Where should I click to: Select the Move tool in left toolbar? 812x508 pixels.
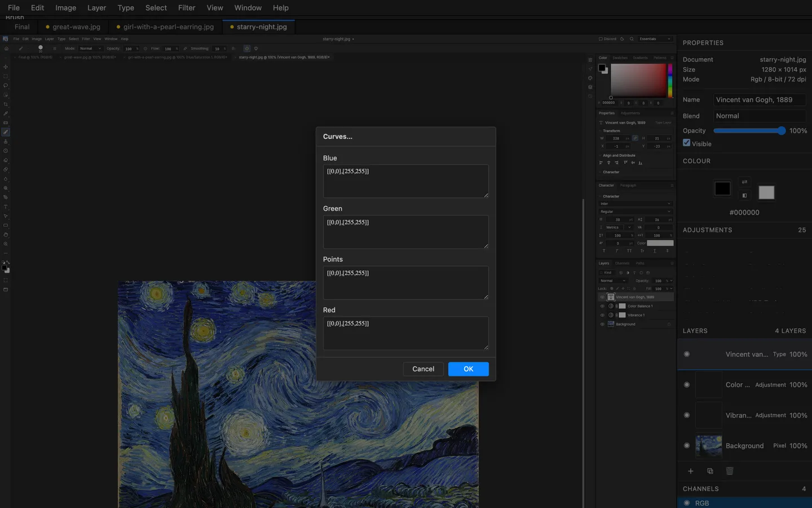pyautogui.click(x=6, y=67)
